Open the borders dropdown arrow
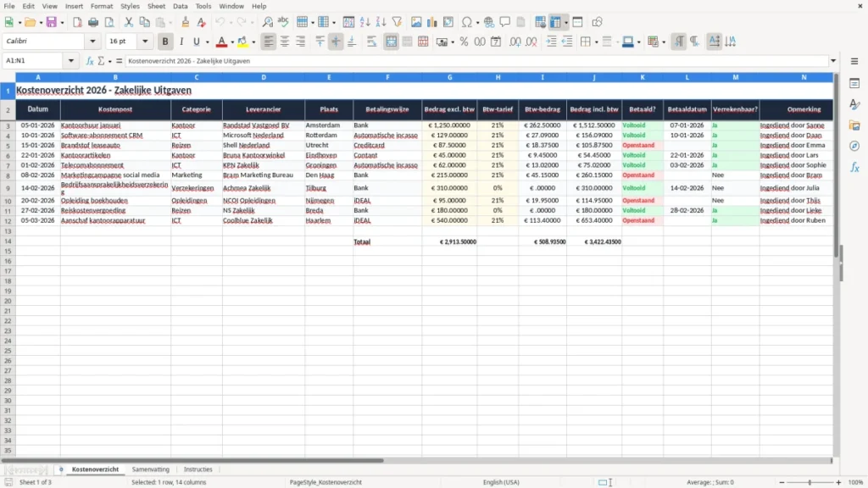Image resolution: width=868 pixels, height=488 pixels. [596, 42]
